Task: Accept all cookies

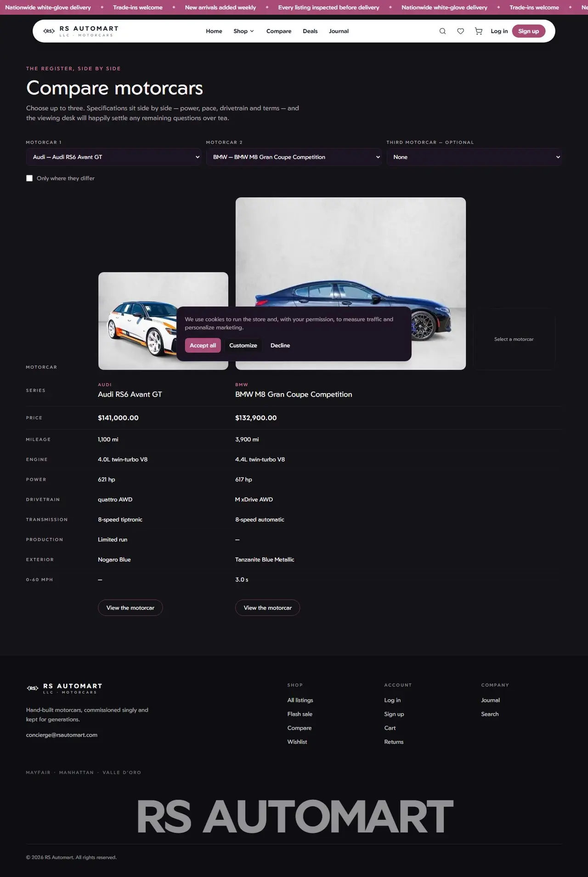Action: (x=203, y=345)
